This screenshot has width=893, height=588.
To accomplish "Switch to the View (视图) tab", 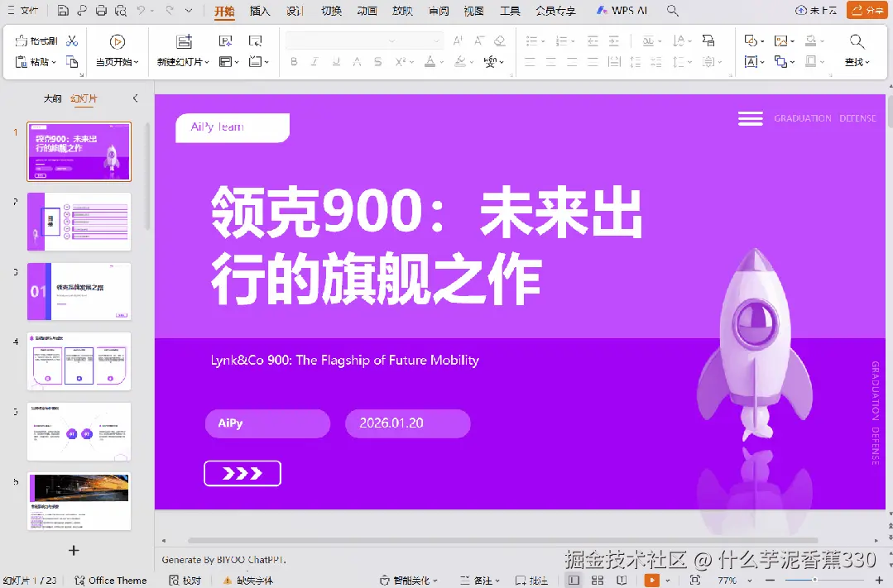I will (x=474, y=11).
